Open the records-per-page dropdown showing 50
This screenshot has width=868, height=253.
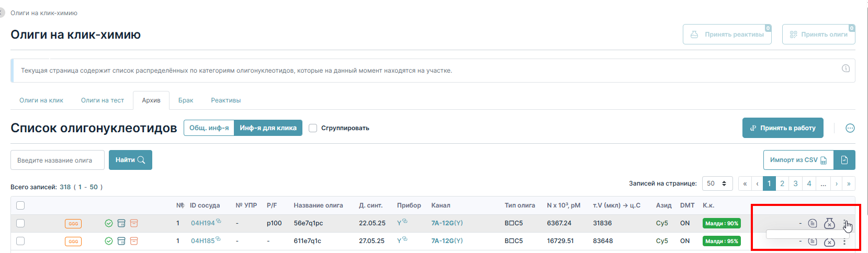(x=717, y=183)
